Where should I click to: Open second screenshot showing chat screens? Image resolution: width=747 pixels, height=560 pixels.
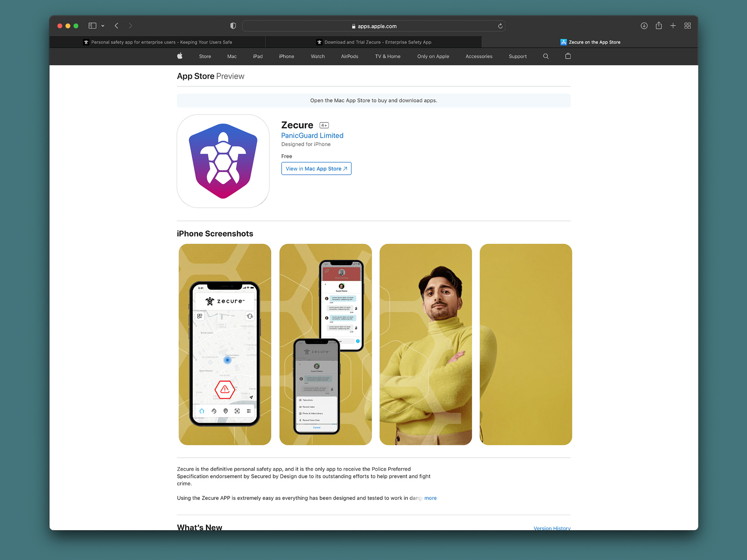pos(326,344)
